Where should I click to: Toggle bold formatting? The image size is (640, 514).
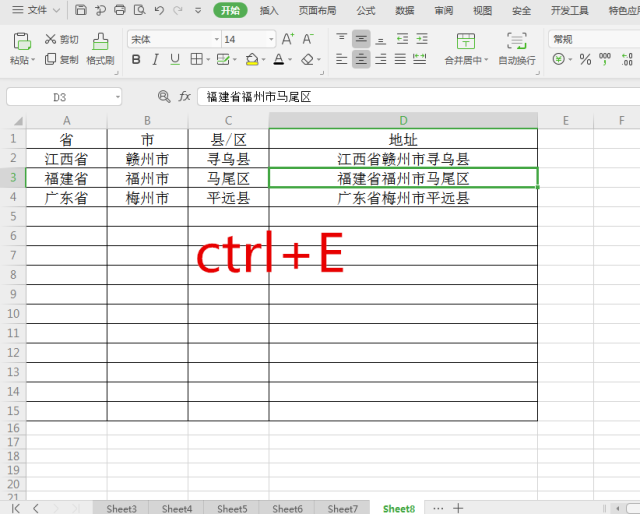coord(135,59)
